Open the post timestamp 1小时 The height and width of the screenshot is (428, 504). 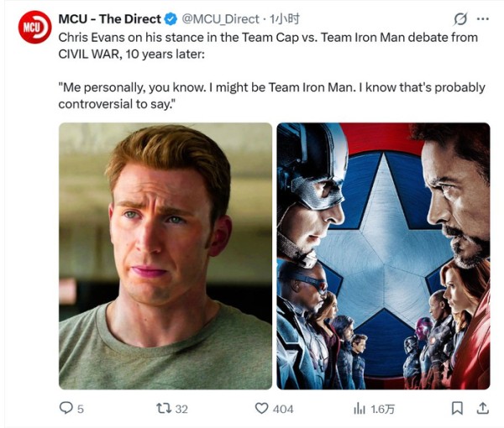[284, 19]
